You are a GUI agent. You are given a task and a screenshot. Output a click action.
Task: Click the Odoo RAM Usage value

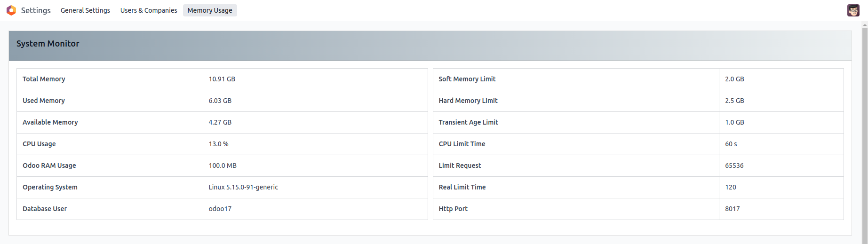pos(223,165)
